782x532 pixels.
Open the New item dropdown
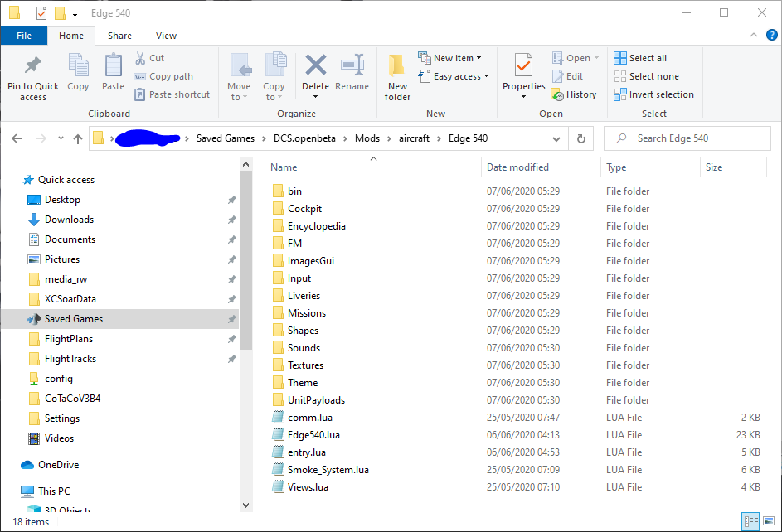(x=449, y=58)
